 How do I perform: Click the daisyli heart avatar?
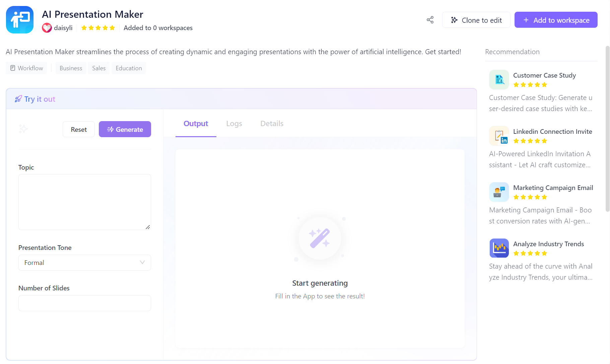[x=47, y=28]
